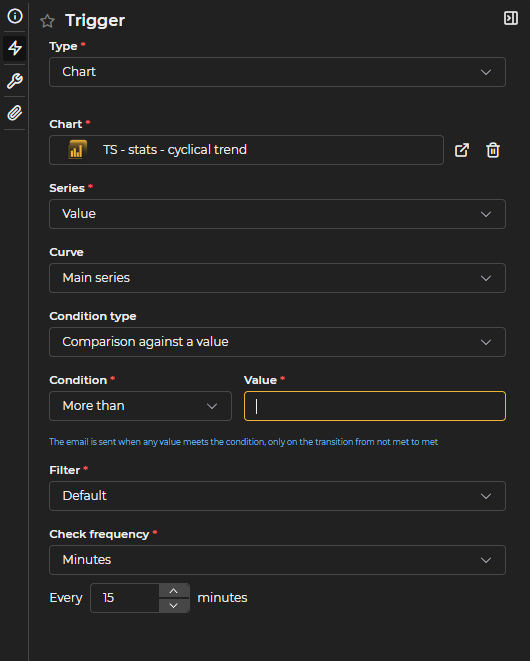Collapse the side panel icon
The image size is (530, 661).
pos(511,18)
